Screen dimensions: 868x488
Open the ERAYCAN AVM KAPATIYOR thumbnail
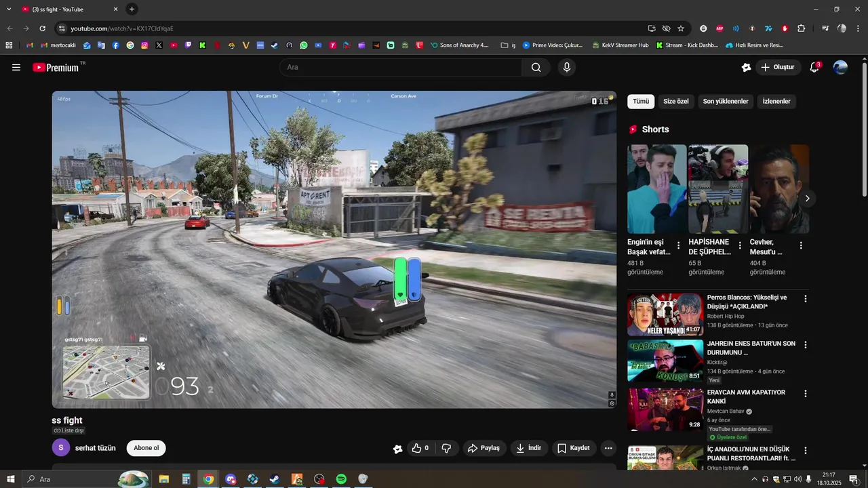pos(665,409)
